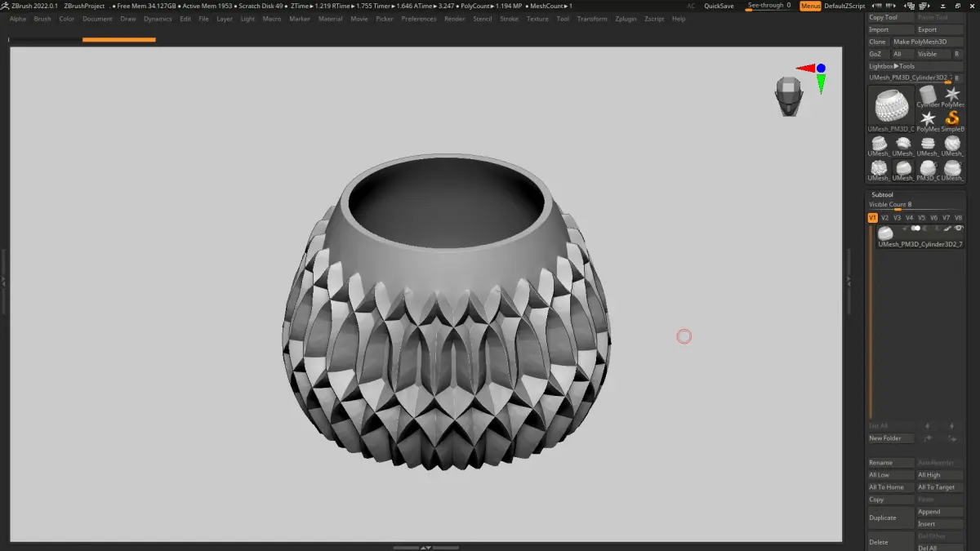This screenshot has width=980, height=551.
Task: Select visibility set V5
Action: (921, 218)
